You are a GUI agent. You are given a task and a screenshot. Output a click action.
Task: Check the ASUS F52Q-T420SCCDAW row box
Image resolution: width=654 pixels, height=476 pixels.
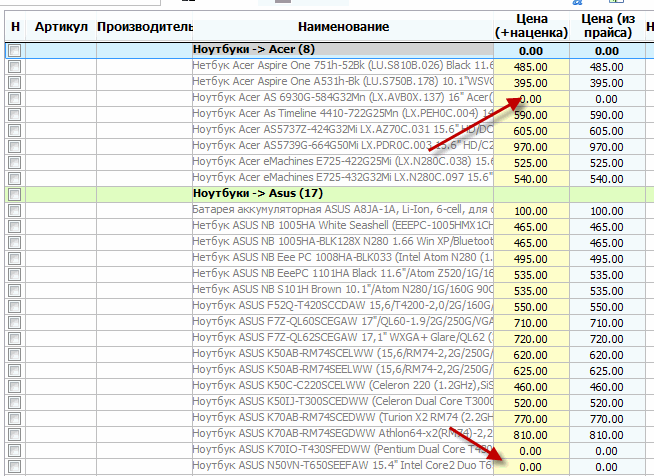tap(15, 306)
